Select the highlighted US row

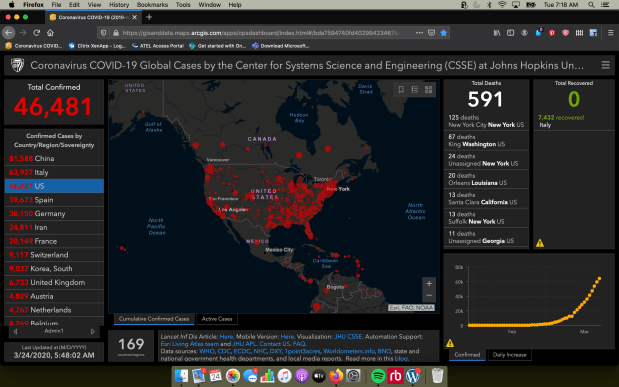pos(54,186)
